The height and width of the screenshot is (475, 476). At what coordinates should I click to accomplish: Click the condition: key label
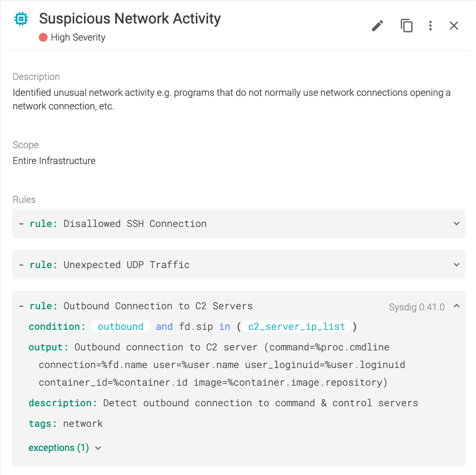click(57, 326)
